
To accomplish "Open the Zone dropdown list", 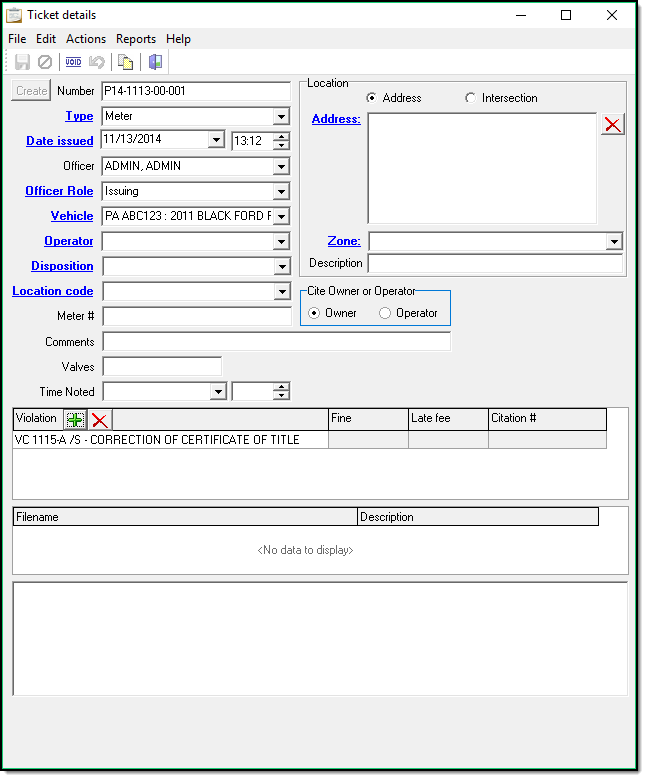I will [613, 242].
